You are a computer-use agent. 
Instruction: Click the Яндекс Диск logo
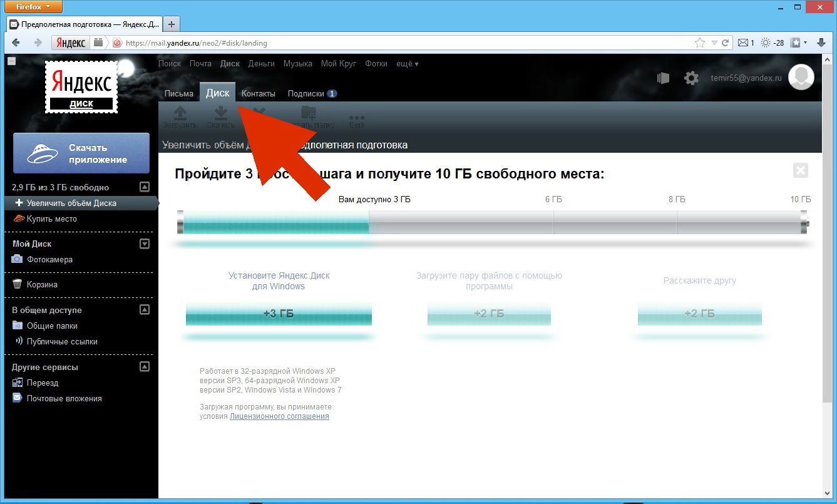point(81,87)
